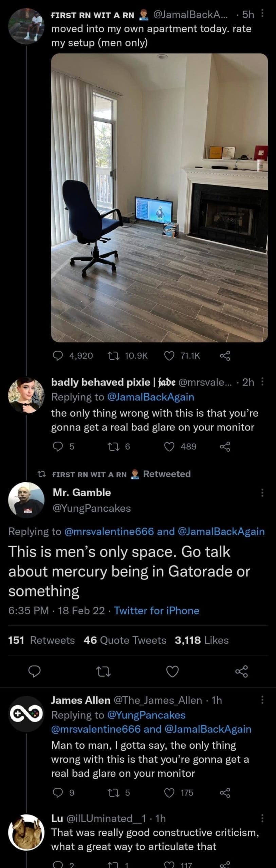Screen dimensions: 276x868
Task: View the 46 Quote Tweets list
Action: tap(125, 640)
